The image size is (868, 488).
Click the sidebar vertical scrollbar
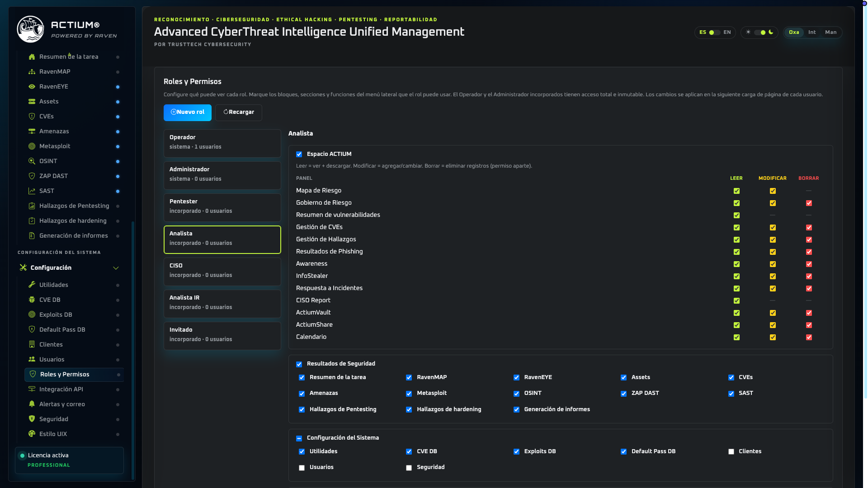tap(132, 350)
